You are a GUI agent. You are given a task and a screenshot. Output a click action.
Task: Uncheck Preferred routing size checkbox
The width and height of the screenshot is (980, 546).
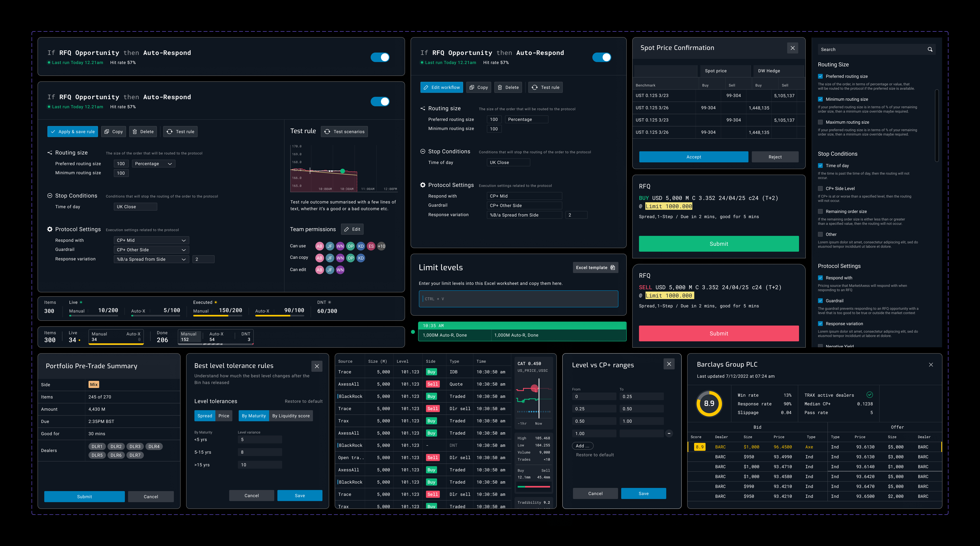coord(820,76)
